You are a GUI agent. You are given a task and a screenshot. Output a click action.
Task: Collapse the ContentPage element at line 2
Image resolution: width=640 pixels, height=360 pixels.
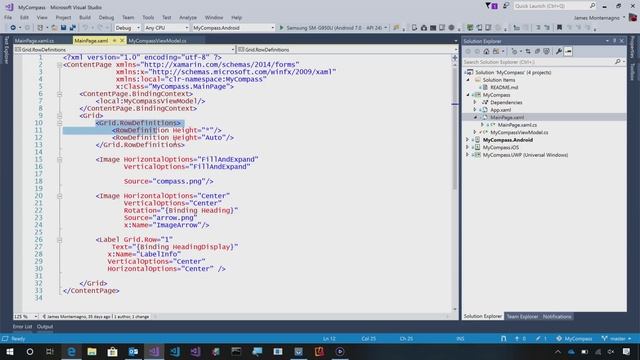click(60, 64)
